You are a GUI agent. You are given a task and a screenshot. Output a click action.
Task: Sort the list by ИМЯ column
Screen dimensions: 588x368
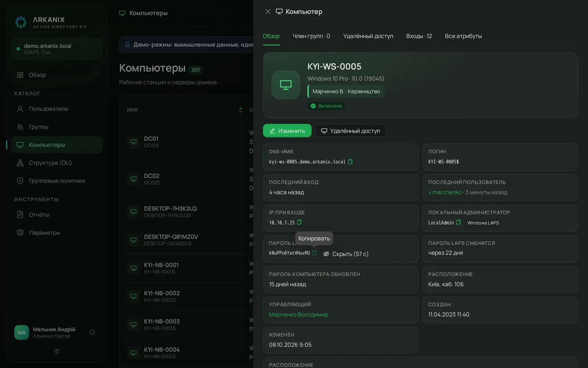click(x=184, y=110)
